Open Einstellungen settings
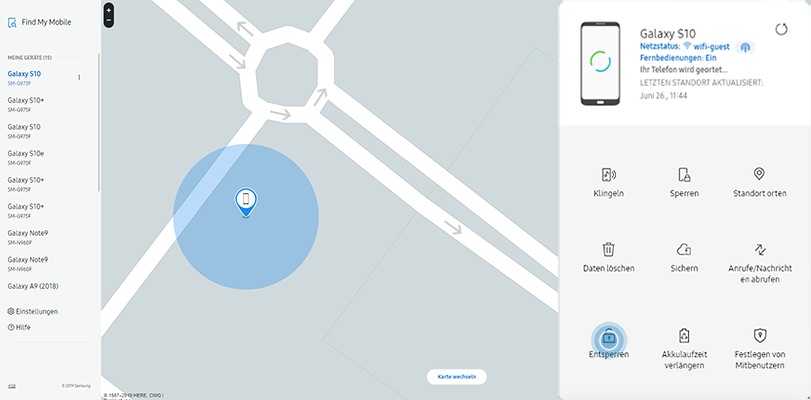Screen dimensions: 811x400 coord(33,312)
